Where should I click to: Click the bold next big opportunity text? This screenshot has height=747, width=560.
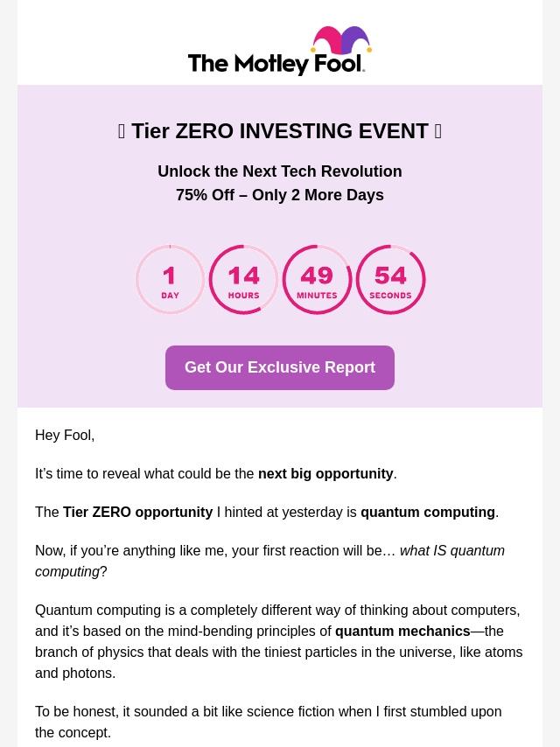(325, 474)
